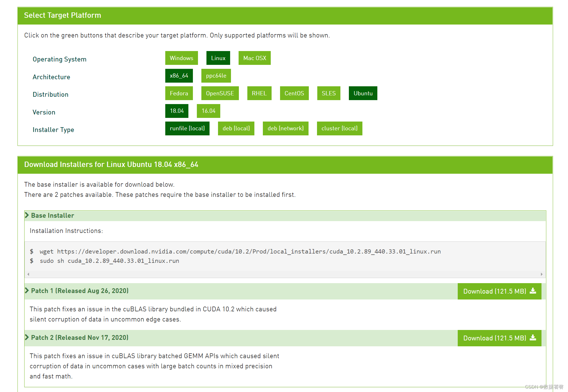The width and height of the screenshot is (568, 392).
Task: Select x86_64 architecture
Action: point(179,76)
